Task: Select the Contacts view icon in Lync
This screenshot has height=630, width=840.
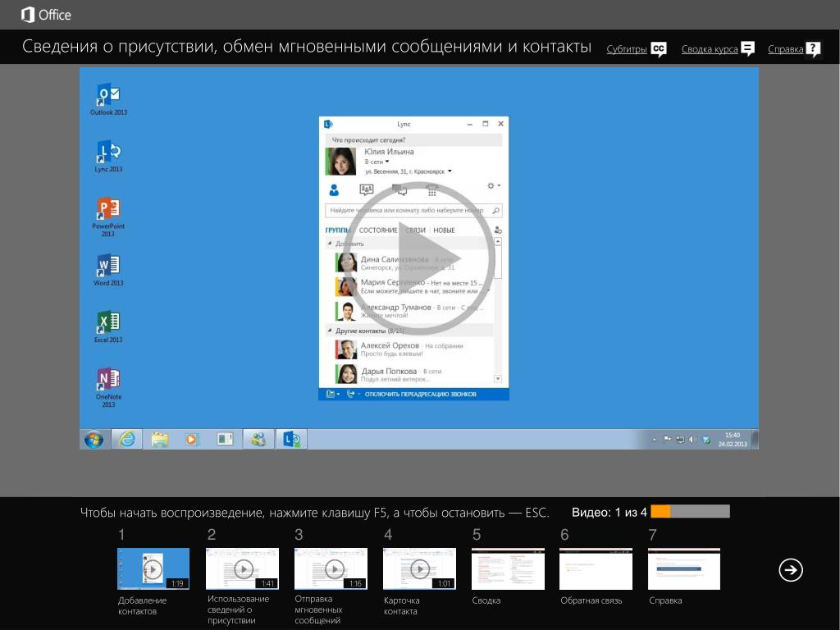Action: (x=334, y=189)
